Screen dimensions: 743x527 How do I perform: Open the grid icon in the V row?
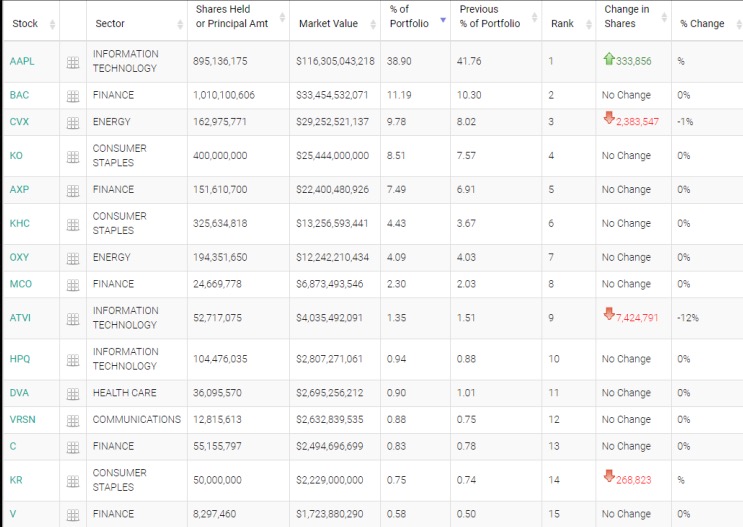tap(73, 515)
